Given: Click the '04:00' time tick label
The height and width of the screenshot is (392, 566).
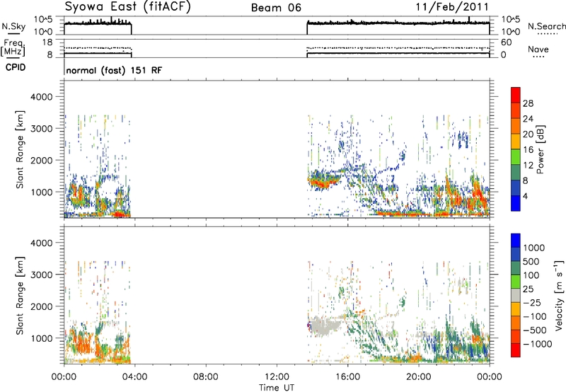Looking at the screenshot, I should point(134,377).
